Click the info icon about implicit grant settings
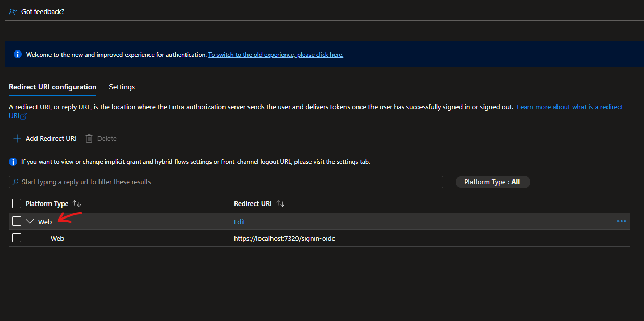Viewport: 644px width, 321px height. (13, 162)
